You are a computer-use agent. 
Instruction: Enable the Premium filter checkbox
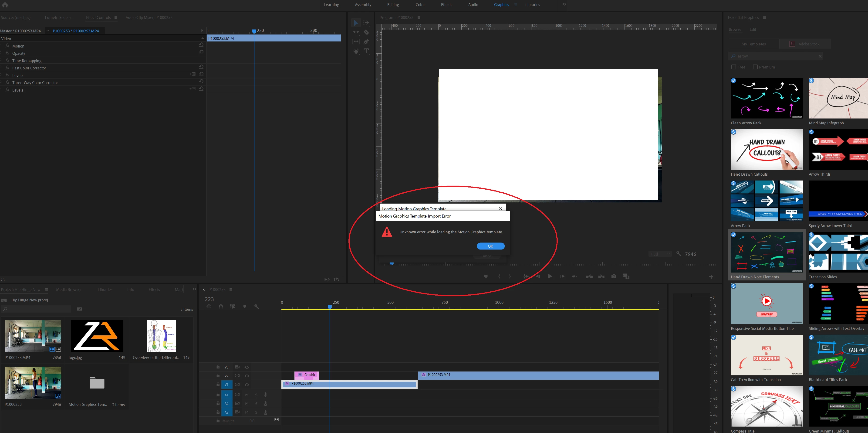pos(755,67)
